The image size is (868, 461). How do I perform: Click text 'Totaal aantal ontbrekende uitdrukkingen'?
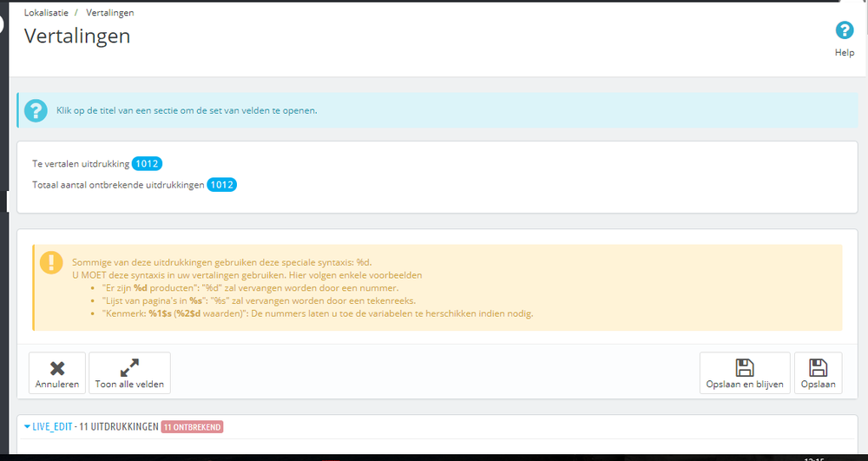[x=118, y=185]
